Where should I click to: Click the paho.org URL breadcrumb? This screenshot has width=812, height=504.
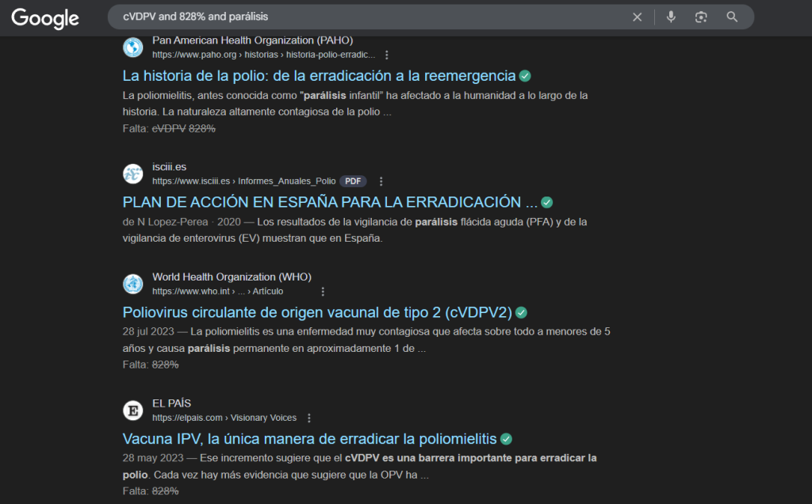263,55
